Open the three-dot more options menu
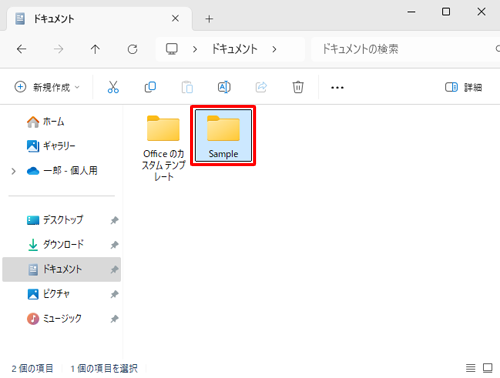This screenshot has height=378, width=500. [x=337, y=88]
